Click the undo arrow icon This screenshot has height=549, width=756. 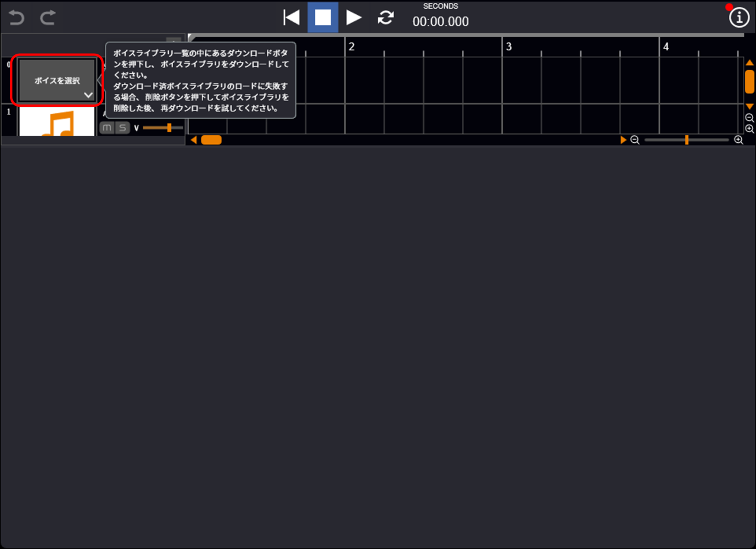pyautogui.click(x=17, y=18)
